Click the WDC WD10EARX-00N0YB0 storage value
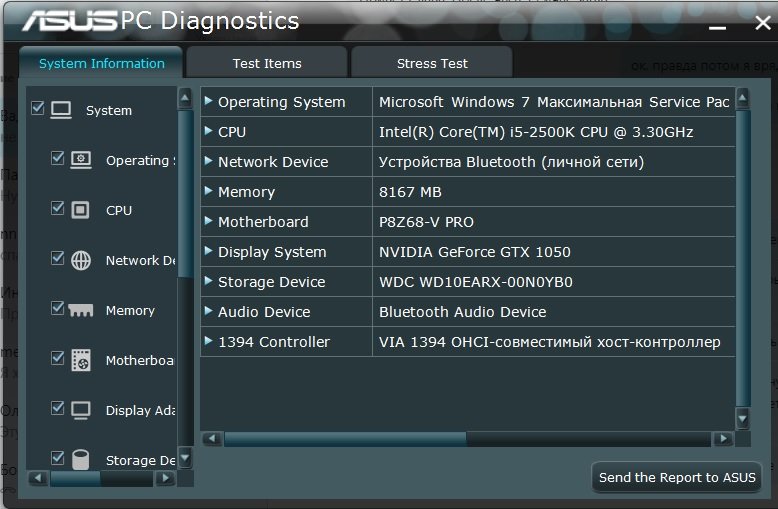 click(x=475, y=282)
